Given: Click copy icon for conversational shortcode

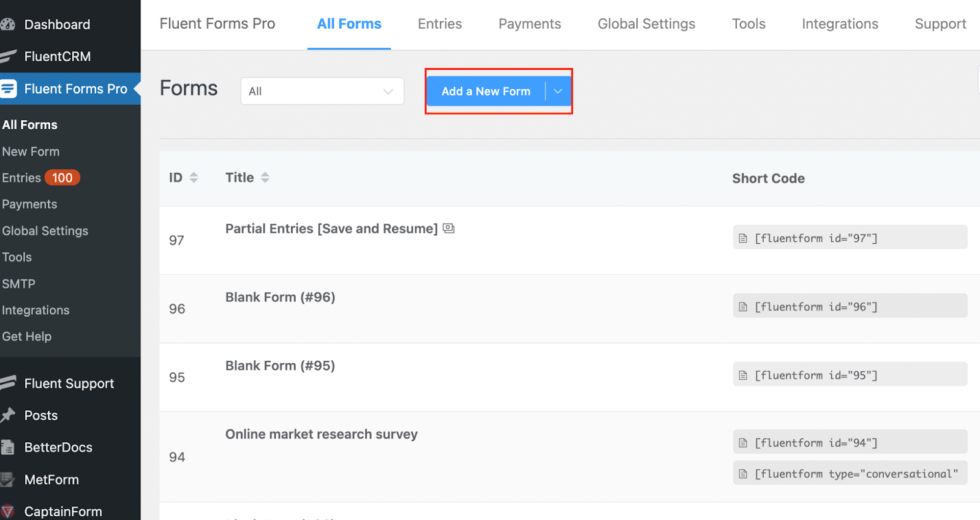Looking at the screenshot, I should (743, 474).
